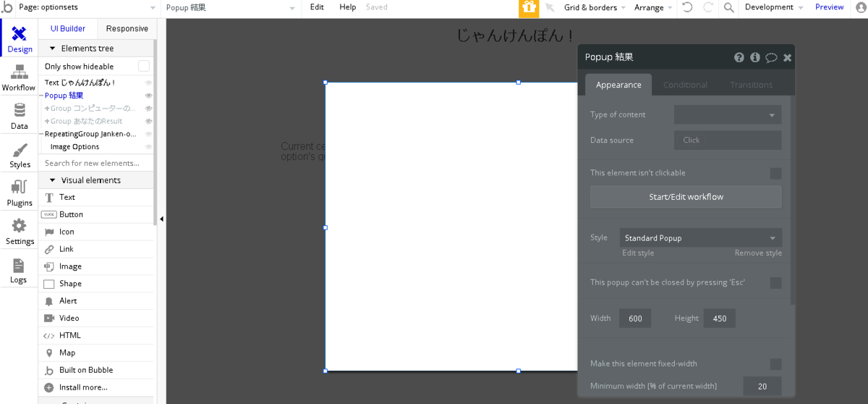Toggle visibility eye for Text じゃんけんぽん
868x404 pixels.
[x=148, y=83]
